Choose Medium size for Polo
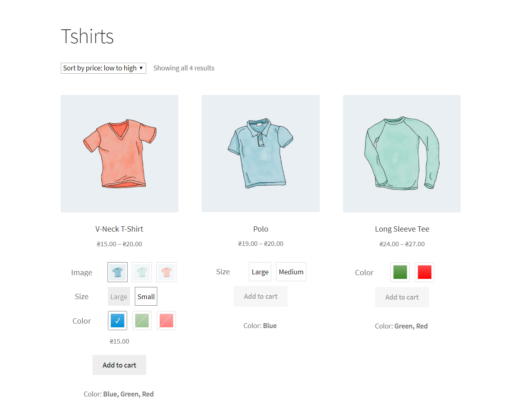This screenshot has width=532, height=416. coord(291,271)
